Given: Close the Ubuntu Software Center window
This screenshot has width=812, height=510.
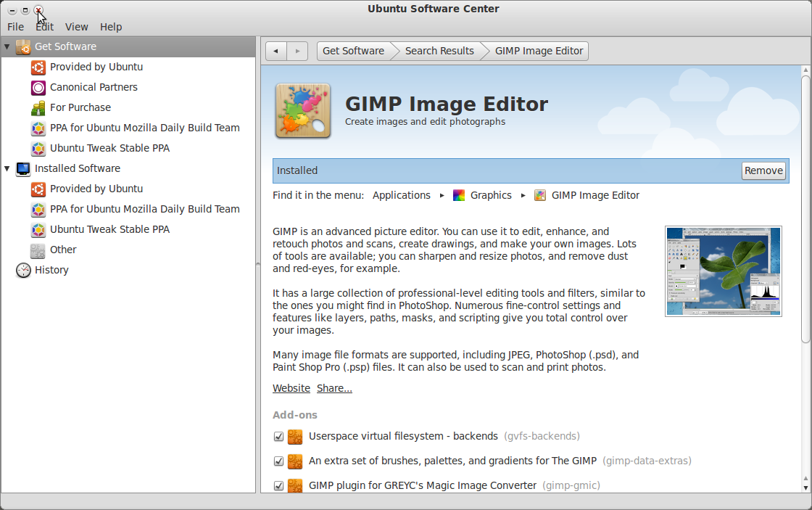Looking at the screenshot, I should pyautogui.click(x=38, y=10).
